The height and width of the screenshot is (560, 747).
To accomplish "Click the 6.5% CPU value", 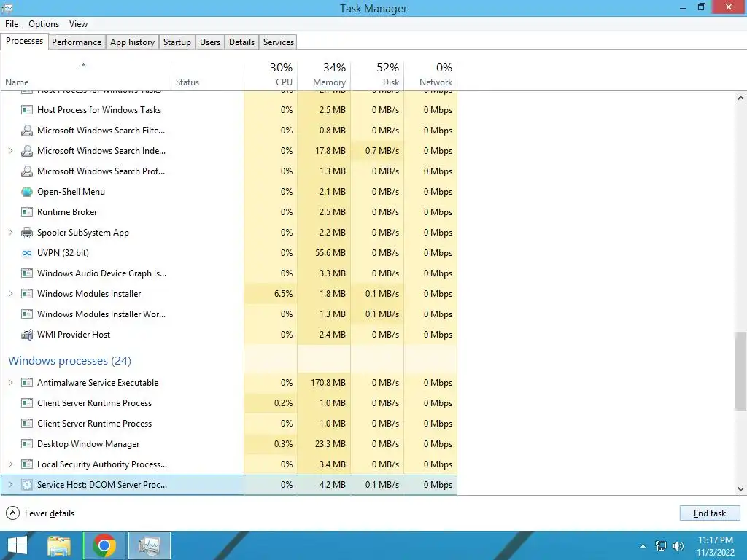I will coord(284,294).
